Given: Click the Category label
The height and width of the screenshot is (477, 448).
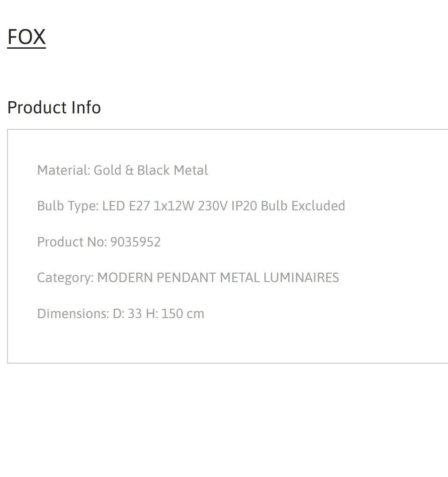Looking at the screenshot, I should click(66, 278).
